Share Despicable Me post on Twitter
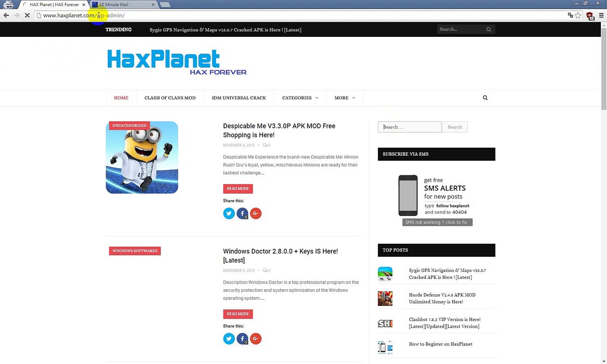 (x=229, y=213)
